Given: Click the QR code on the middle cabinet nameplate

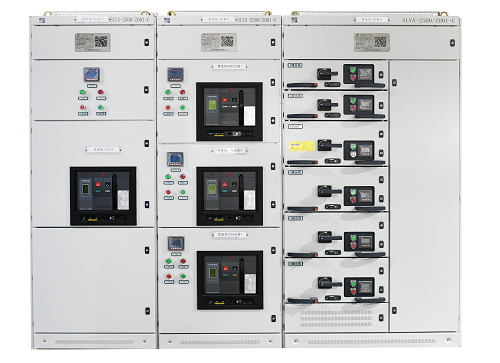Looking at the screenshot, I should [x=227, y=42].
